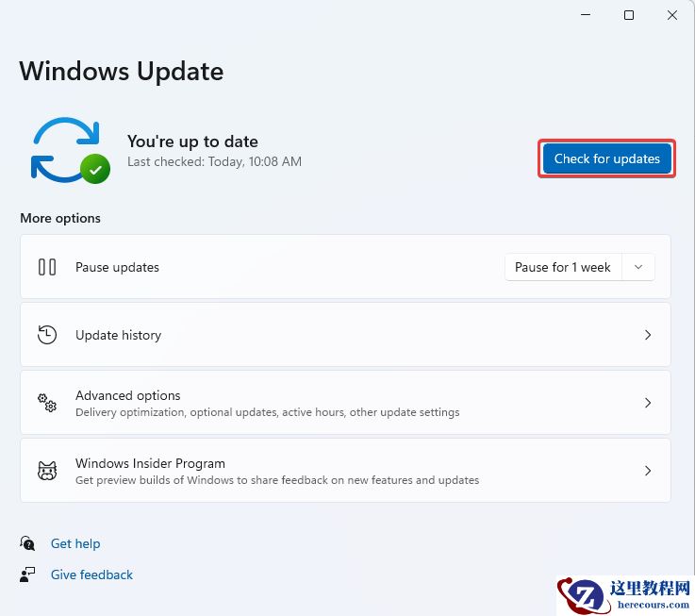Open the Windows Insider Program chevron
Viewport: 695px width, 616px height.
coord(648,471)
